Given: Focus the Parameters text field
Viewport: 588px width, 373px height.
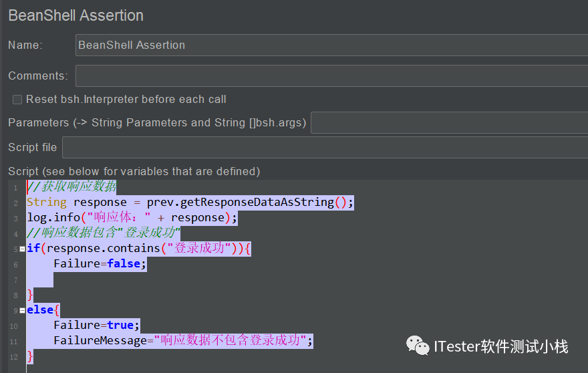Looking at the screenshot, I should [449, 123].
